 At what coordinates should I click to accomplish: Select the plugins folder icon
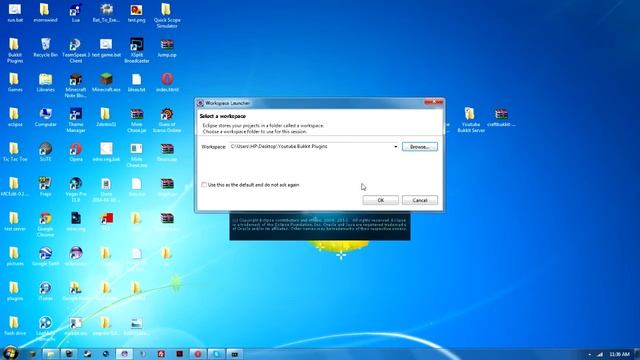(x=15, y=291)
